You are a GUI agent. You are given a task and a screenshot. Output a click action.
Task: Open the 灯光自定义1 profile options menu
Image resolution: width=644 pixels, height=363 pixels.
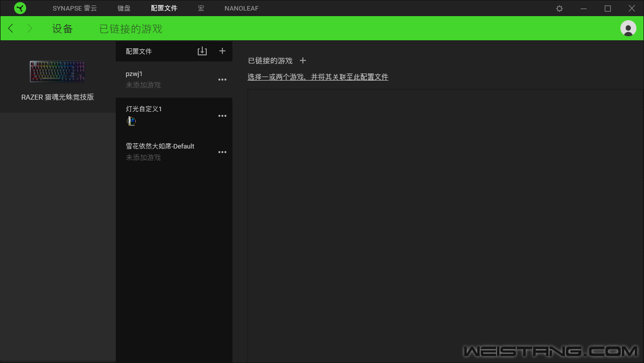pyautogui.click(x=222, y=116)
